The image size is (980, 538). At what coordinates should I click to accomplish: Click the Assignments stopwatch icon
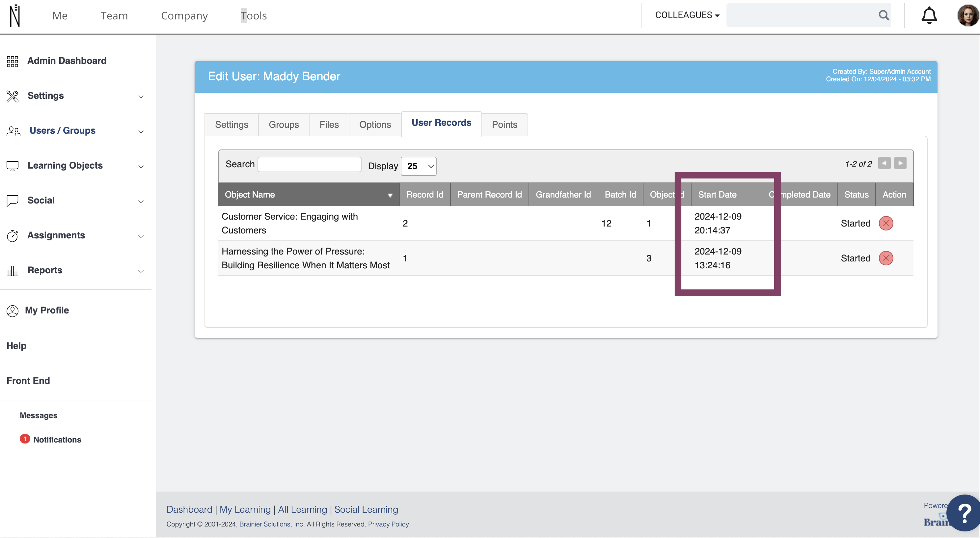(13, 235)
